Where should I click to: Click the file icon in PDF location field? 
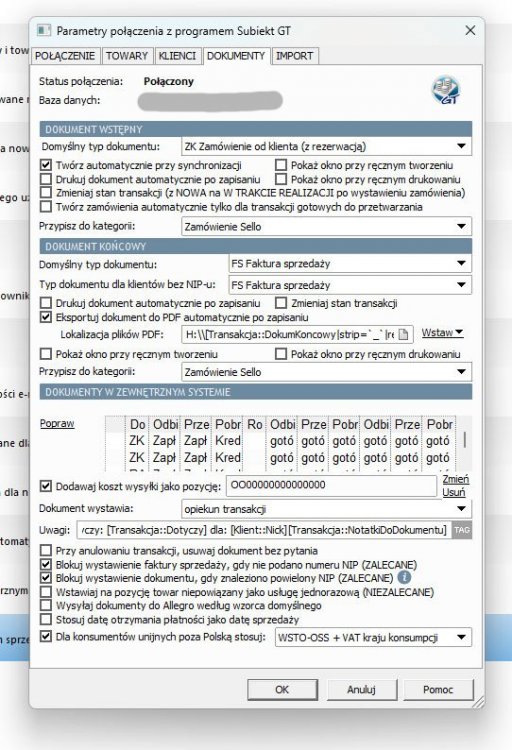tap(403, 334)
